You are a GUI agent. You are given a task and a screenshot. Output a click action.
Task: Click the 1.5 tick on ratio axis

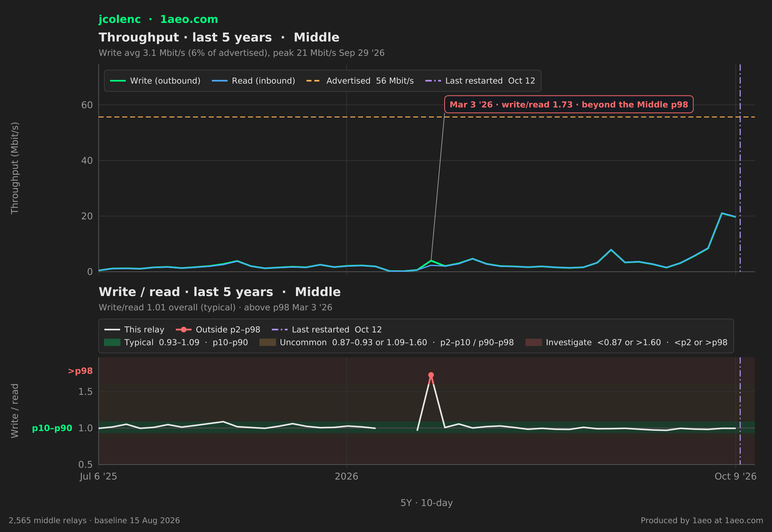pos(85,392)
